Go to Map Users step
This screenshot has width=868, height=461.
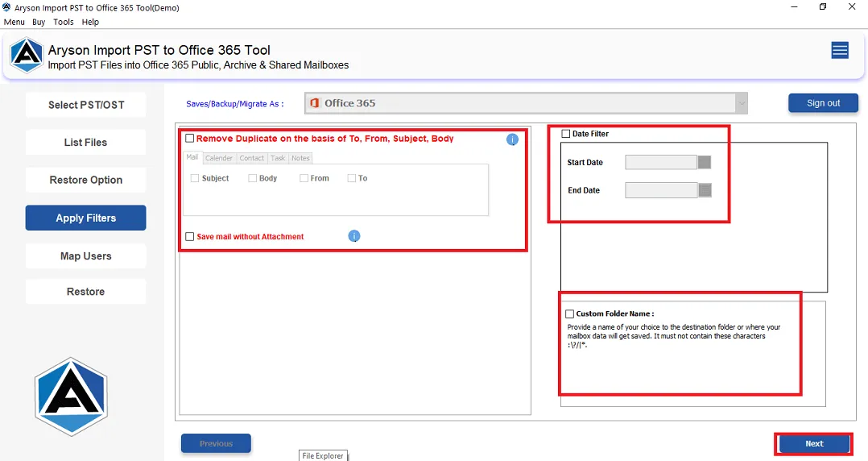coord(86,256)
